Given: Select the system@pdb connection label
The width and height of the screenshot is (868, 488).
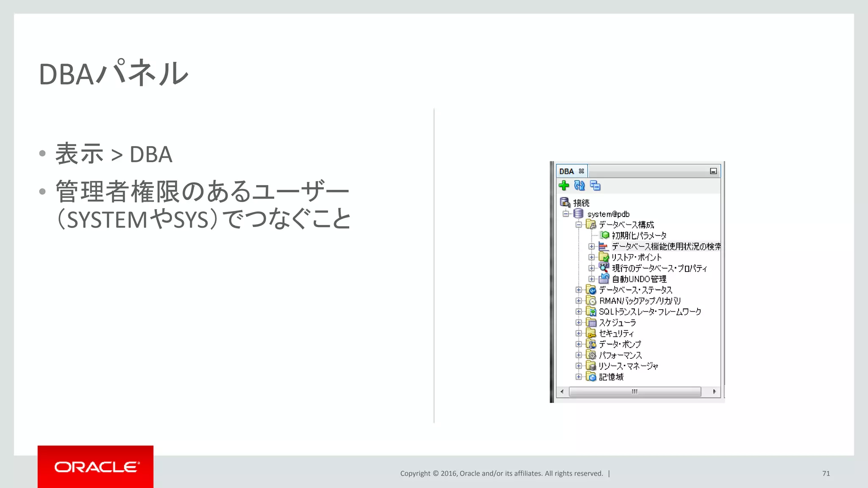Looking at the screenshot, I should (x=608, y=214).
